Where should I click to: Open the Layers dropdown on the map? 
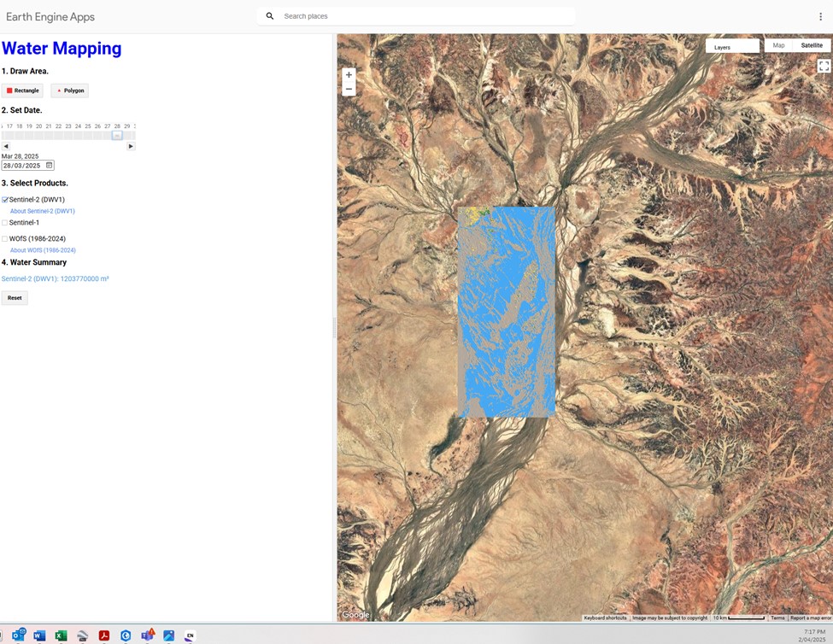[x=732, y=47]
